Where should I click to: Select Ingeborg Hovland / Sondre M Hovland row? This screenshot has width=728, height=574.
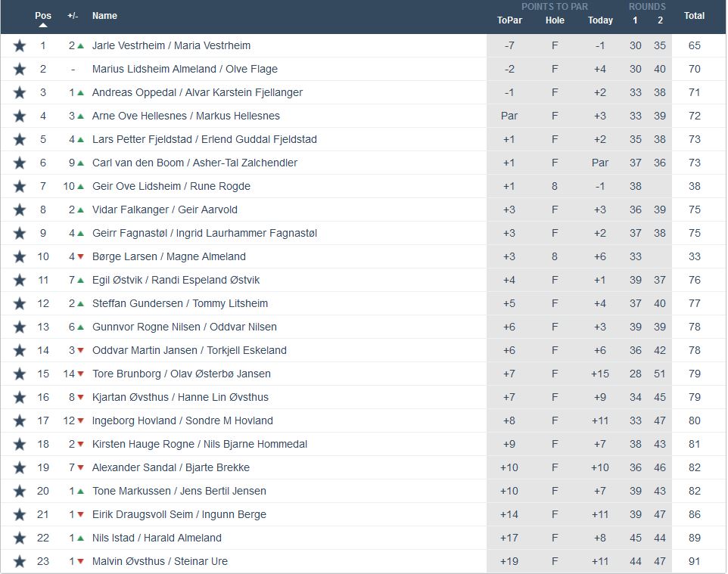pos(182,420)
